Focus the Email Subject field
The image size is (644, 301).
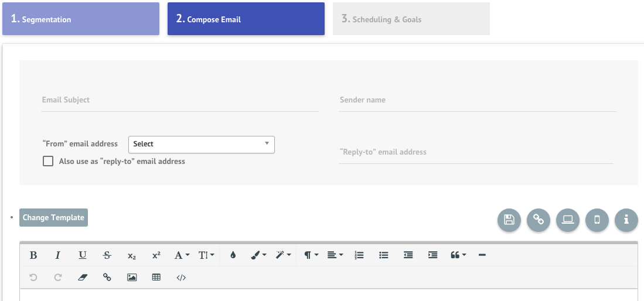180,100
